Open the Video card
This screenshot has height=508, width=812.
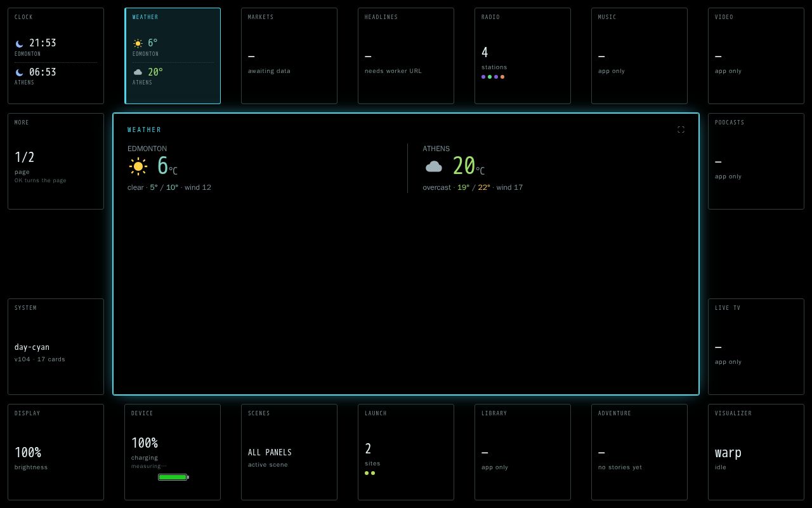756,56
